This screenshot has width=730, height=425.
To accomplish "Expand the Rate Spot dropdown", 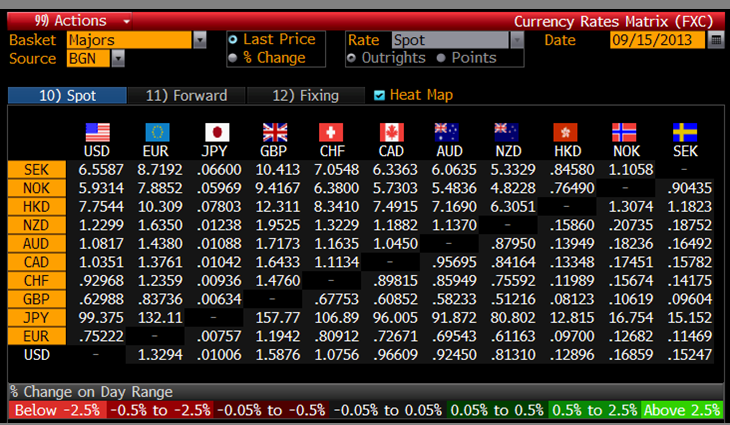I will click(516, 40).
